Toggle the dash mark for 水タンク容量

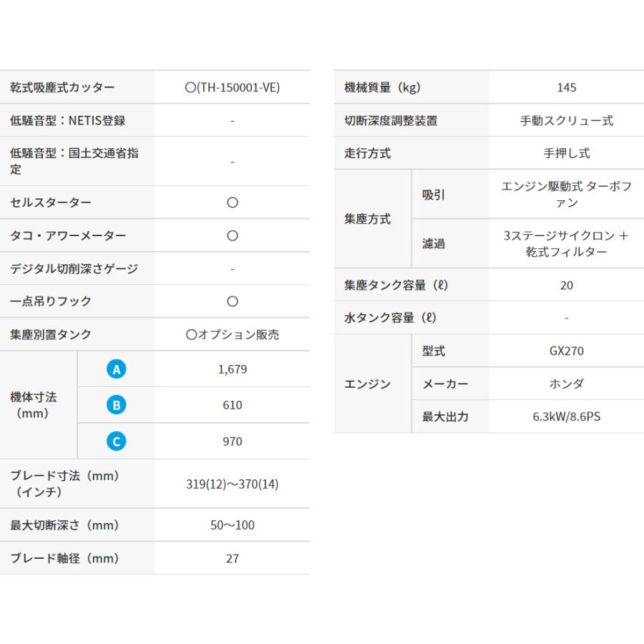(x=566, y=317)
